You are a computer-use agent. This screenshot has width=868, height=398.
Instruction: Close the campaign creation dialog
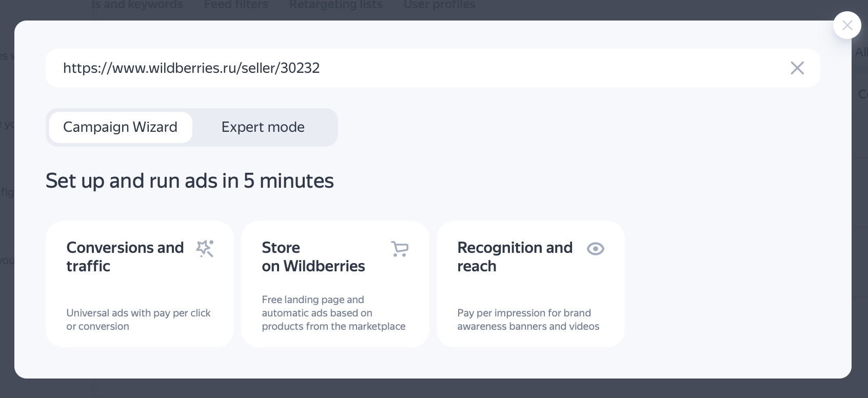[x=847, y=25]
